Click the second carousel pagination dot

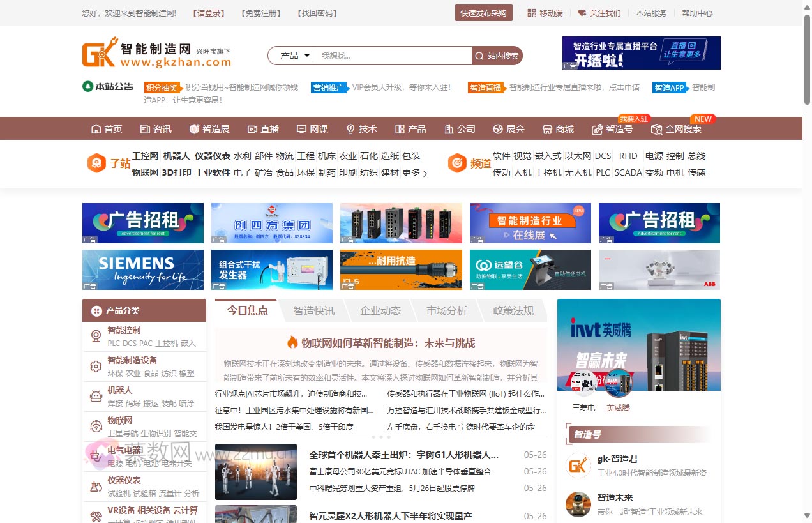click(x=381, y=437)
